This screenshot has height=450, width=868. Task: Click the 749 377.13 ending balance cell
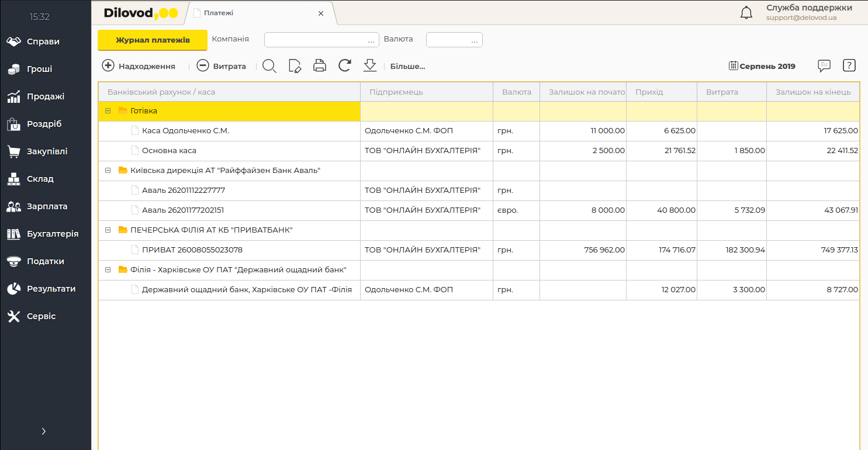click(813, 250)
